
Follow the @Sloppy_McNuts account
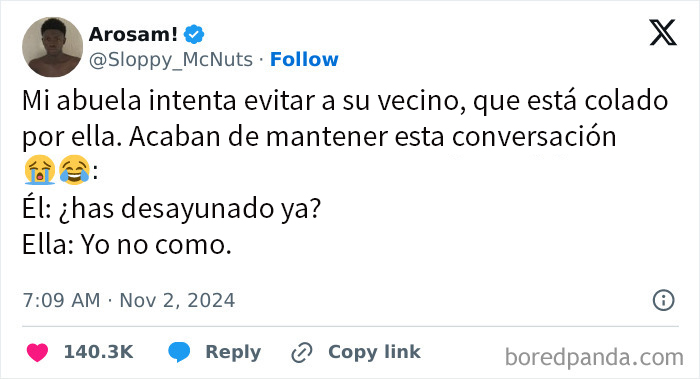point(304,59)
